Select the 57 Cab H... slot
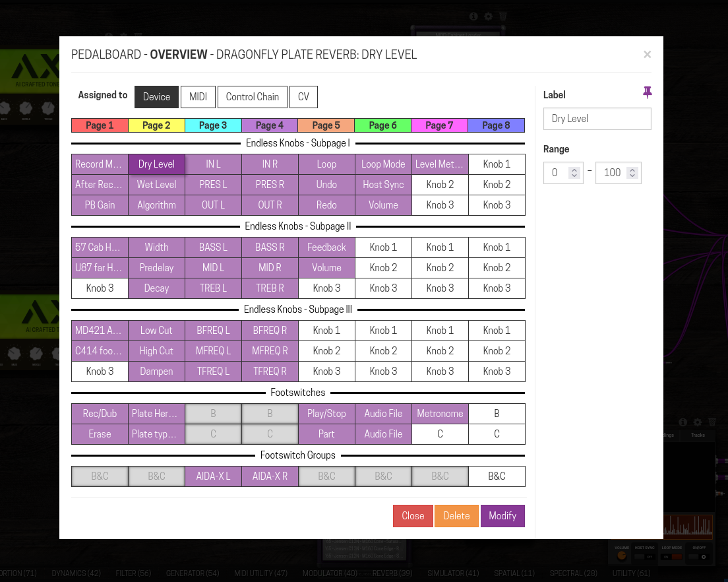The image size is (728, 582). click(x=100, y=247)
